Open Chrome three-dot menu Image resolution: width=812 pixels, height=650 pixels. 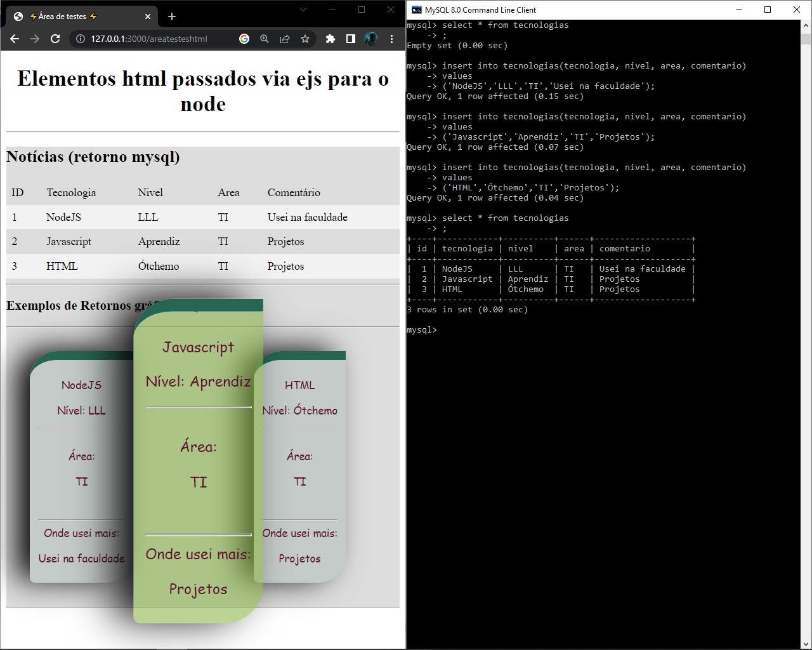(x=391, y=39)
